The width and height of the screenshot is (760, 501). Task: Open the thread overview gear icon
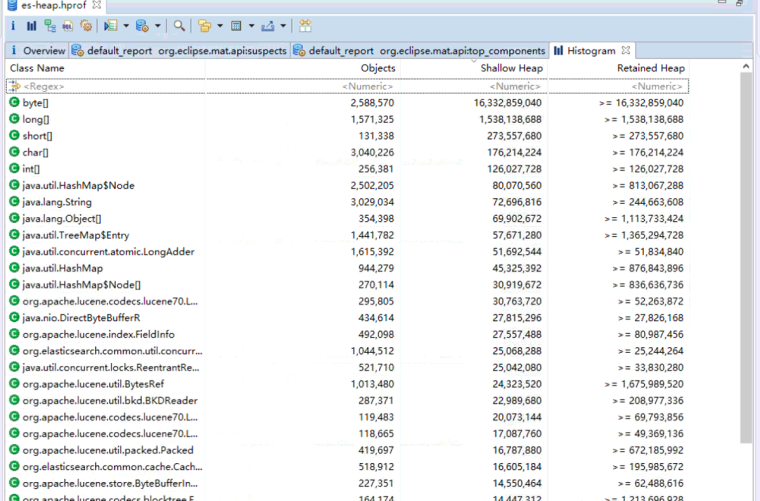[86, 26]
